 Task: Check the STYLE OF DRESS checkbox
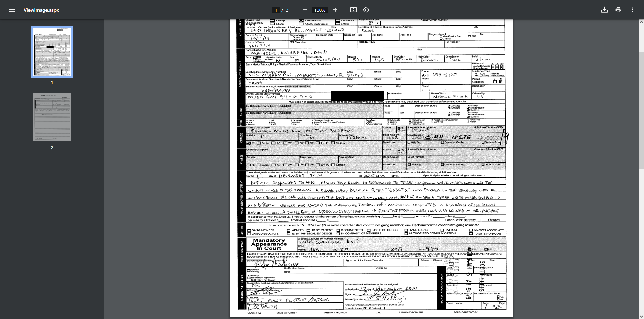tap(368, 230)
